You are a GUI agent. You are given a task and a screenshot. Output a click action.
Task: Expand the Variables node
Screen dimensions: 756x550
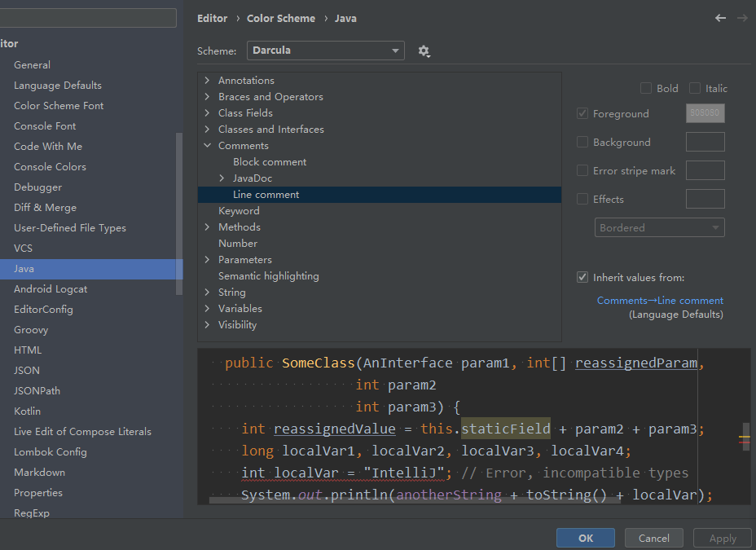(x=207, y=308)
